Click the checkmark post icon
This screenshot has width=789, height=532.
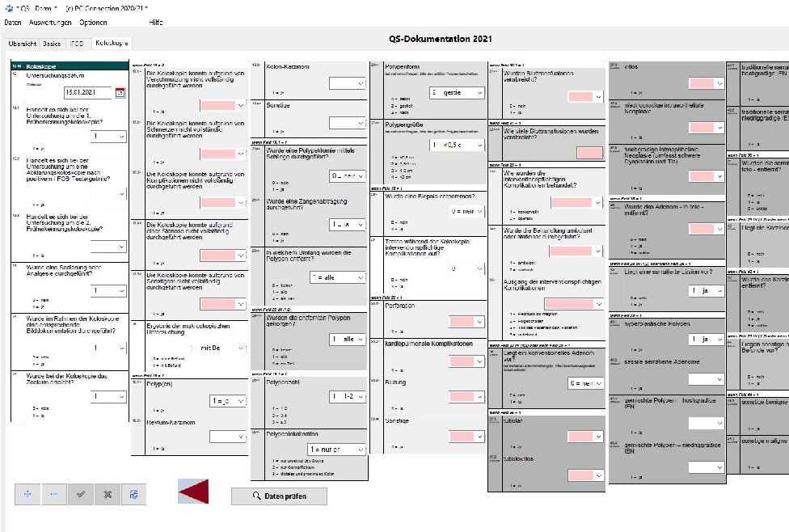[x=81, y=494]
